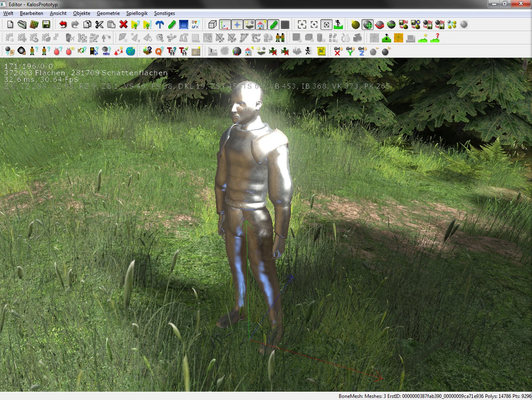Click the red X camera axis button
Screen dimensions: 532x400
[337, 51]
